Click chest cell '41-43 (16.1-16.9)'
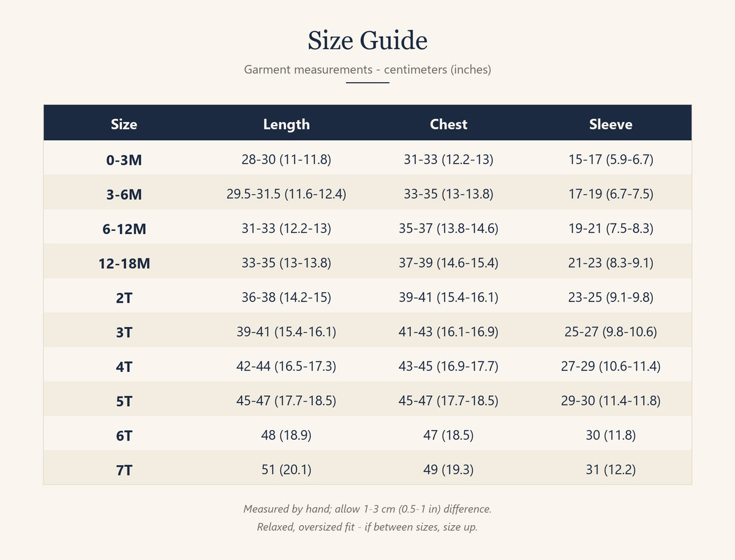 (x=448, y=332)
